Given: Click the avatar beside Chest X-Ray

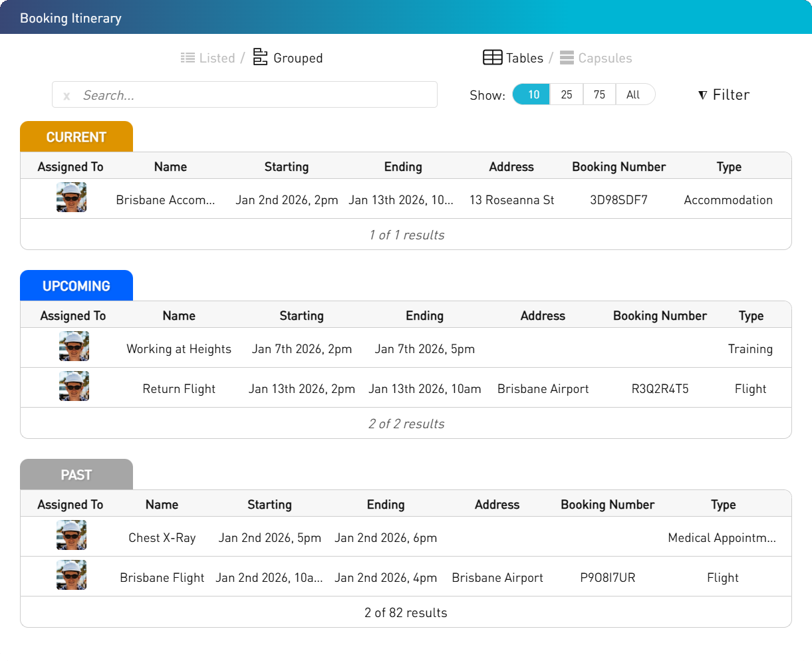Looking at the screenshot, I should [x=71, y=535].
